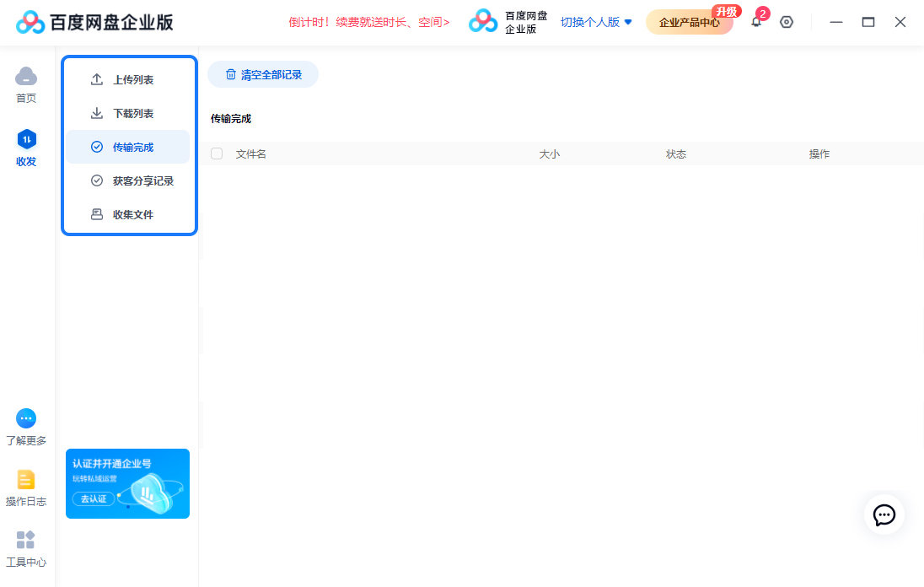The width and height of the screenshot is (924, 587).
Task: Open the 首页 home cloud icon
Action: tap(26, 77)
